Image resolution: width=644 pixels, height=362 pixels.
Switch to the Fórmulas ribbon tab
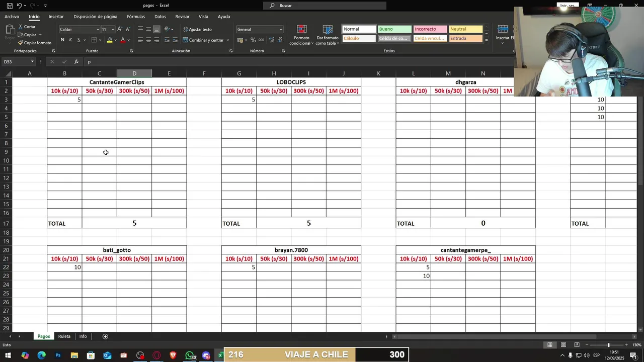click(136, 17)
